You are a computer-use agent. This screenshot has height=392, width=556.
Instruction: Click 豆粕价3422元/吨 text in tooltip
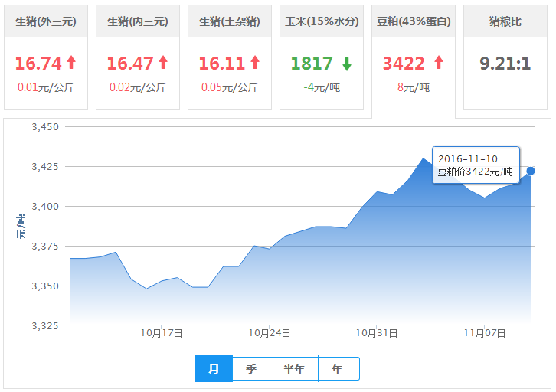pyautogui.click(x=475, y=171)
